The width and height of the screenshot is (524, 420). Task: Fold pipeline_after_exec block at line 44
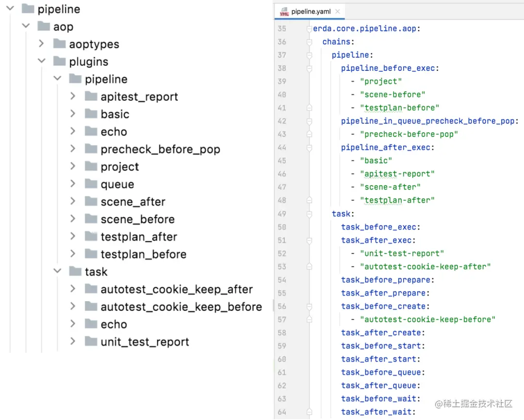coord(309,148)
